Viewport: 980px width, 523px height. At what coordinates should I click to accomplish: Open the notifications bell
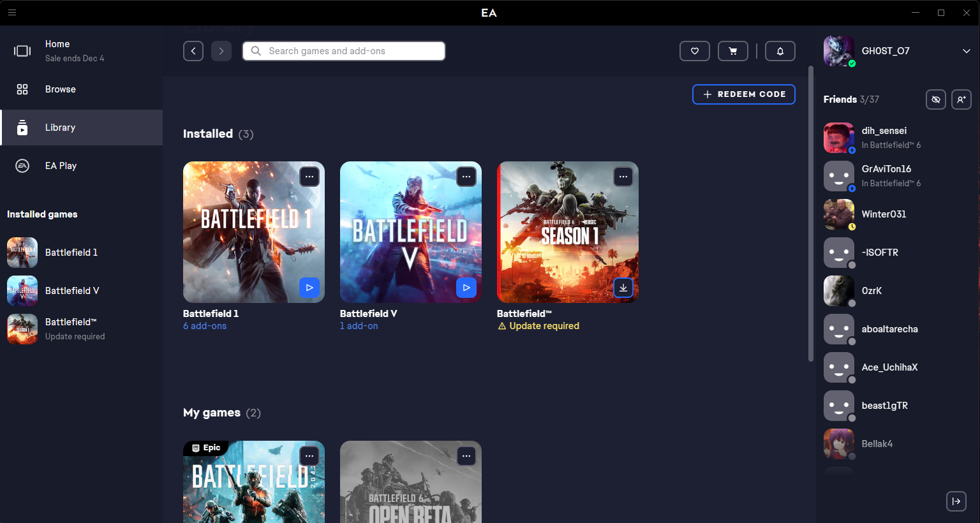[780, 51]
